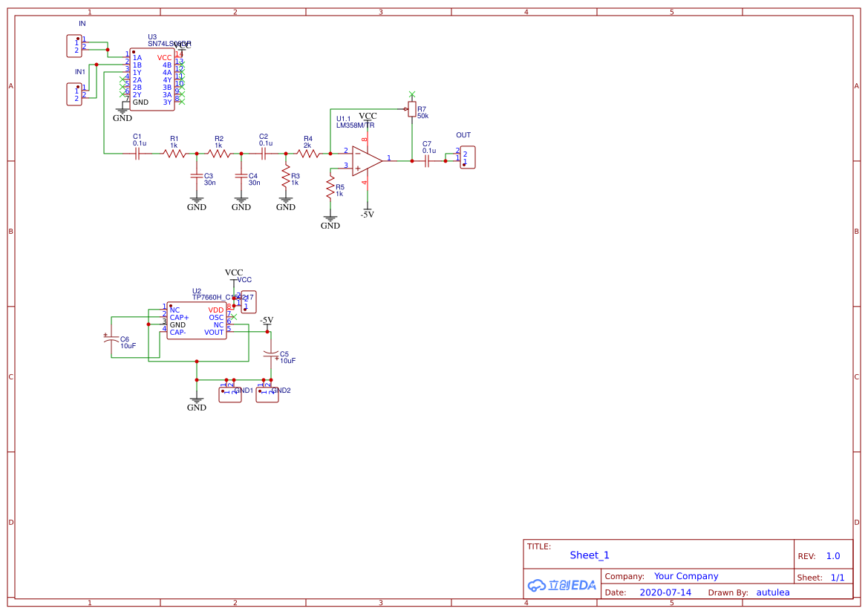Select capacitor C2 symbol
This screenshot has height=614, width=868.
pyautogui.click(x=264, y=154)
